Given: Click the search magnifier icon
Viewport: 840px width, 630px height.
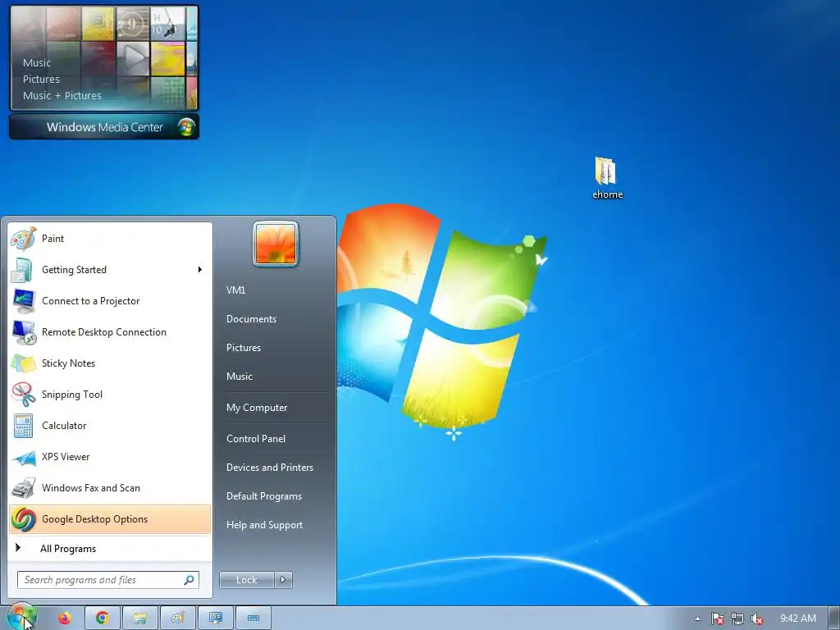Looking at the screenshot, I should [189, 580].
